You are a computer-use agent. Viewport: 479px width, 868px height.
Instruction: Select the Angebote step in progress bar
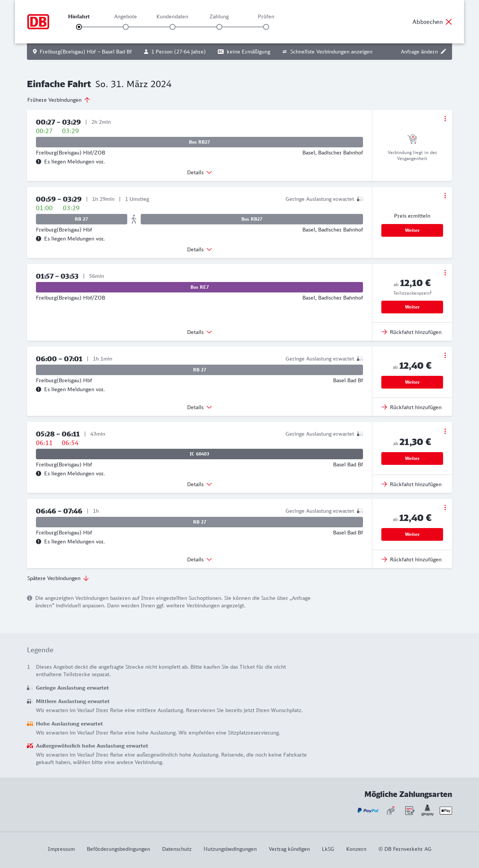126,27
